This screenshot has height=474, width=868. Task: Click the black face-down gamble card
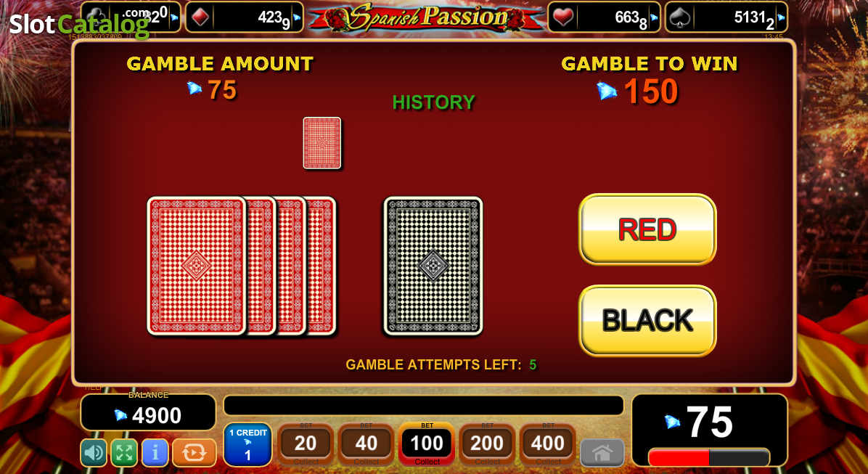433,266
